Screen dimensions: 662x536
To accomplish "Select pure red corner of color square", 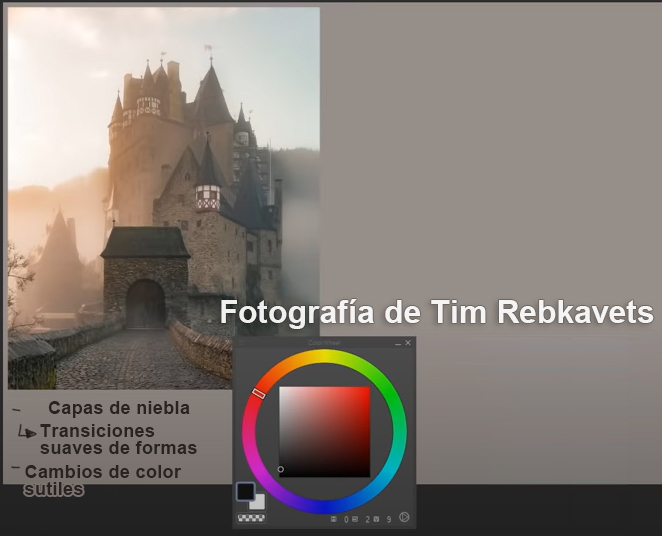I will (368, 388).
